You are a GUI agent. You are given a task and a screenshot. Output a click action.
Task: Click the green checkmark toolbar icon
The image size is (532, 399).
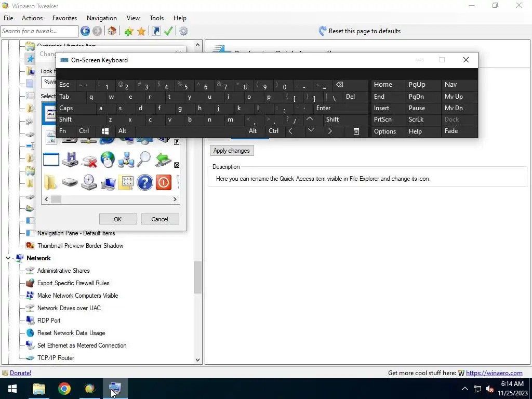(168, 31)
